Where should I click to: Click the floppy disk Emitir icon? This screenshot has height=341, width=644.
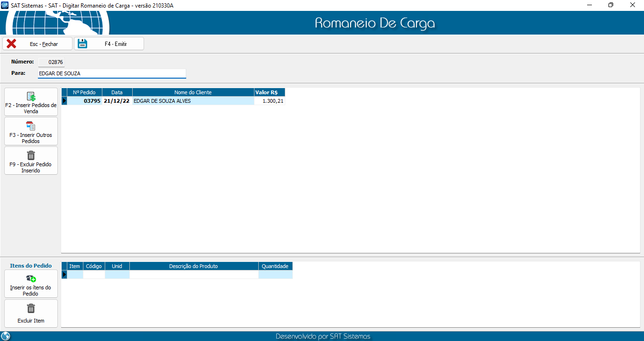83,44
